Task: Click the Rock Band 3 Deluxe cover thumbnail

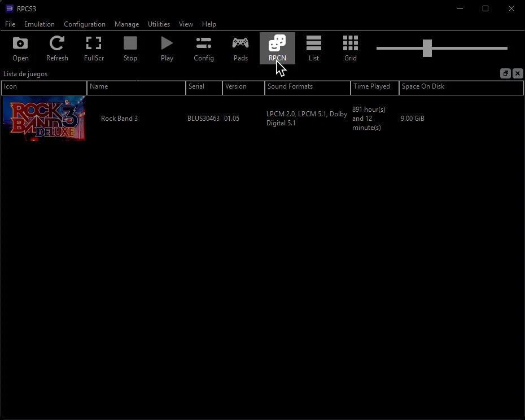Action: tap(43, 119)
